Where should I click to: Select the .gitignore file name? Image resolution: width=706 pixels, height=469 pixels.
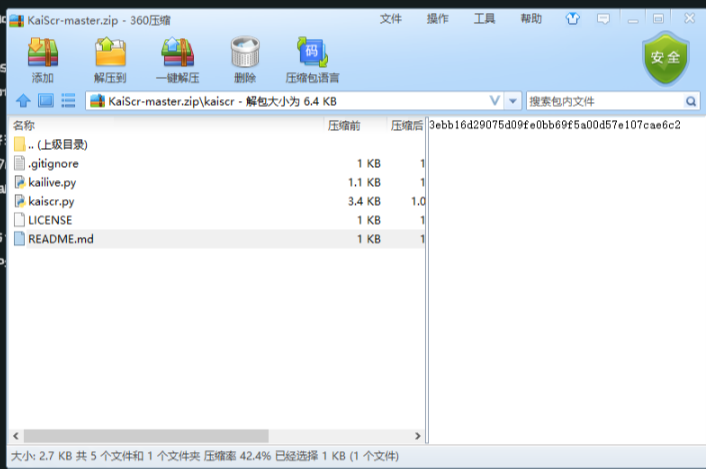(x=53, y=164)
